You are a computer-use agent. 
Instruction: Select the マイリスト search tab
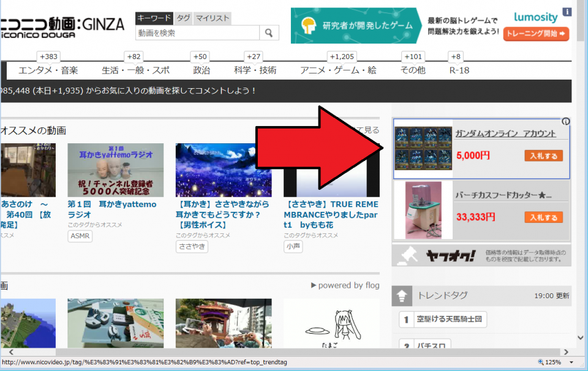coord(213,18)
